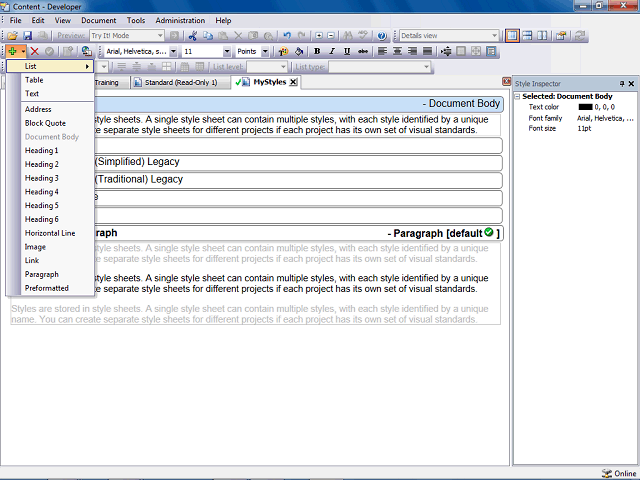
Task: Close the MyStyles tab
Action: click(x=293, y=82)
